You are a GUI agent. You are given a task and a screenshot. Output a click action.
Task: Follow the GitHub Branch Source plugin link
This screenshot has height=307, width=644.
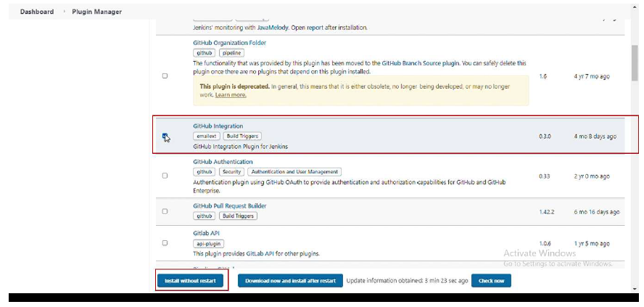(x=421, y=64)
